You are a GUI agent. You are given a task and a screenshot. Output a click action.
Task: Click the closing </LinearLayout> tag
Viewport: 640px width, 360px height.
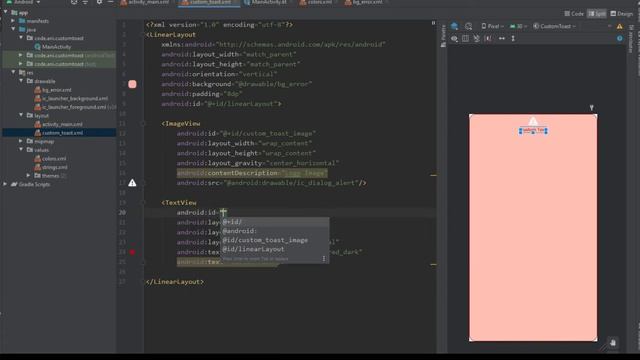pos(175,282)
